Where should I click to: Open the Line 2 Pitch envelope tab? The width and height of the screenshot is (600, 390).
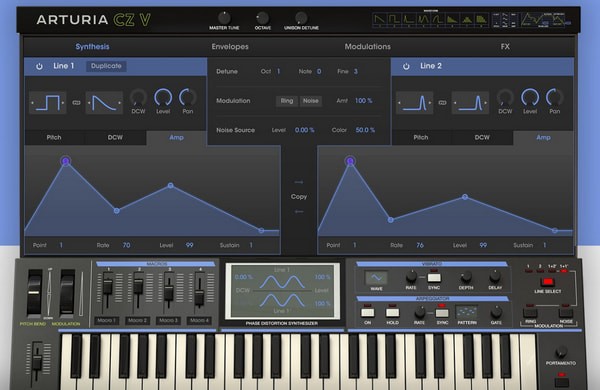[x=421, y=137]
